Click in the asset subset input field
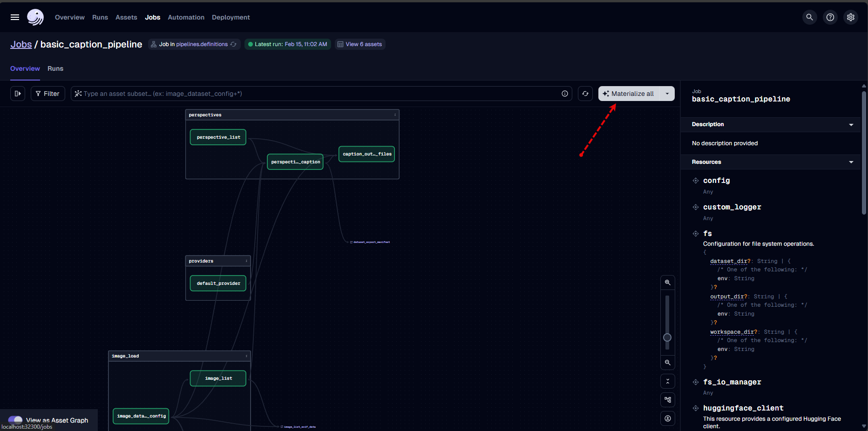868x431 pixels. (x=321, y=94)
